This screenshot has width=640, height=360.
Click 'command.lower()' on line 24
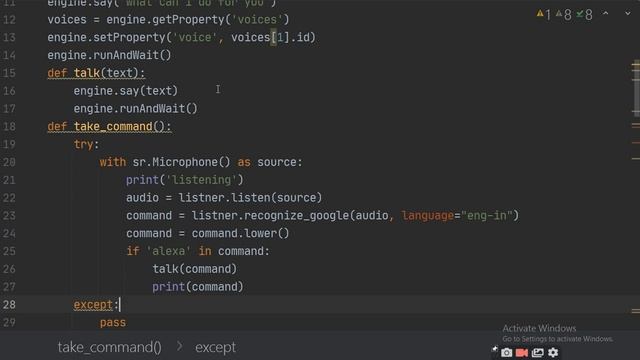(240, 233)
